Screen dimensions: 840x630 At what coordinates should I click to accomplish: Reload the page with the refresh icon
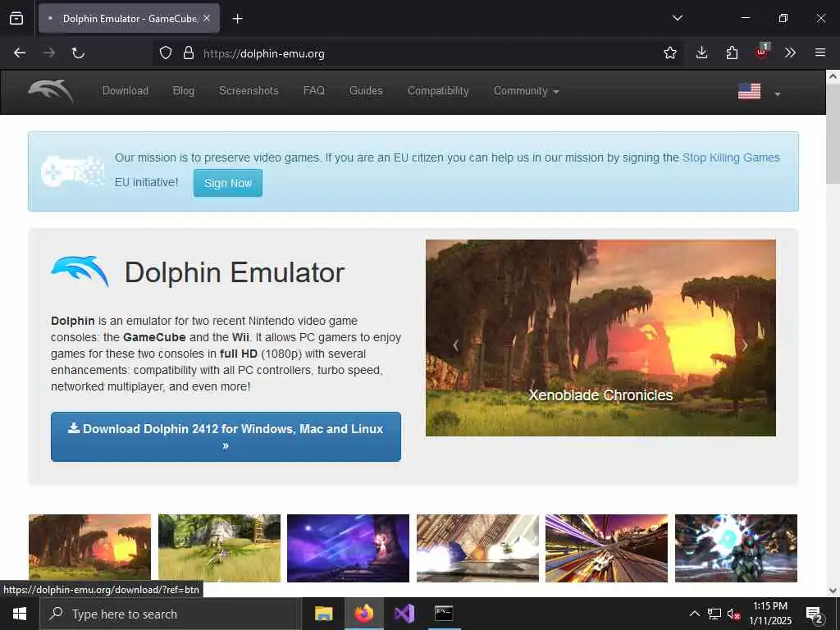pyautogui.click(x=78, y=53)
